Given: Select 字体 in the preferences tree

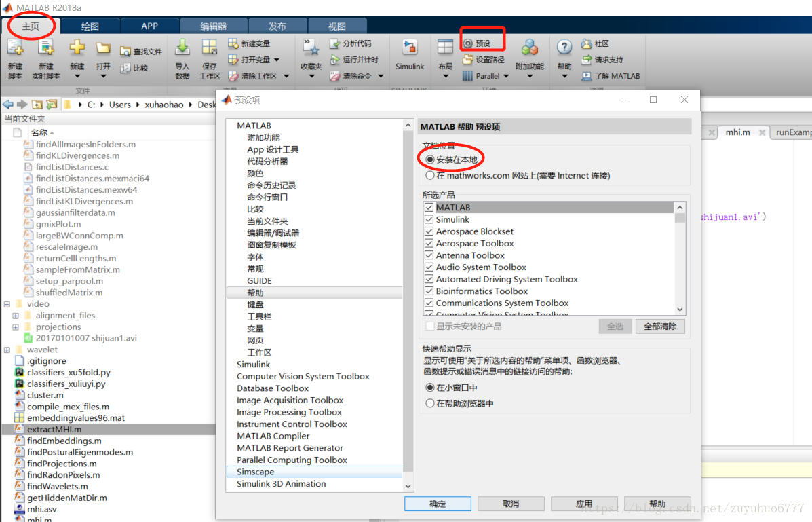Looking at the screenshot, I should click(255, 257).
